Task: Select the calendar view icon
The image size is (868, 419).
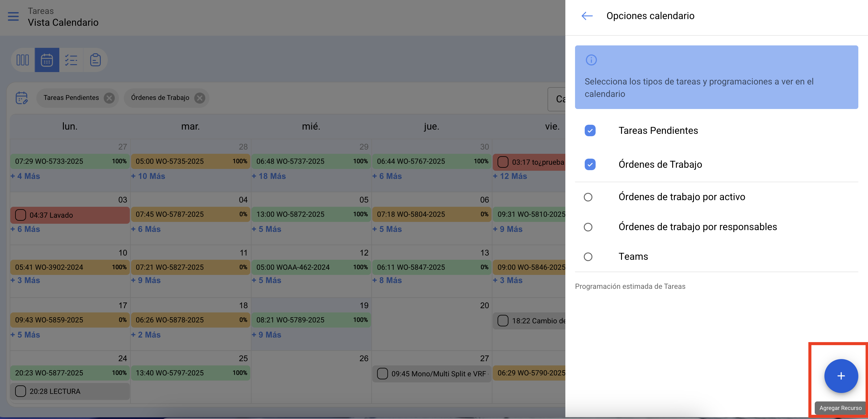Action: (x=47, y=60)
